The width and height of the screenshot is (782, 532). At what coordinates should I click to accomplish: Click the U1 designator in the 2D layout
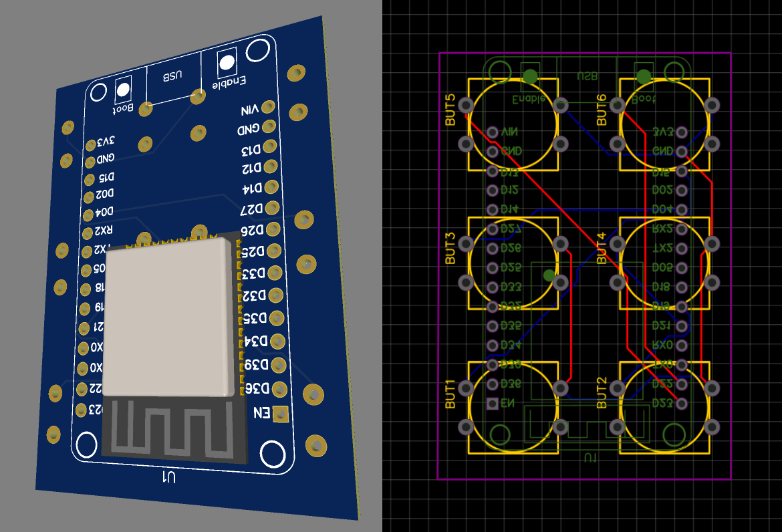tap(590, 458)
